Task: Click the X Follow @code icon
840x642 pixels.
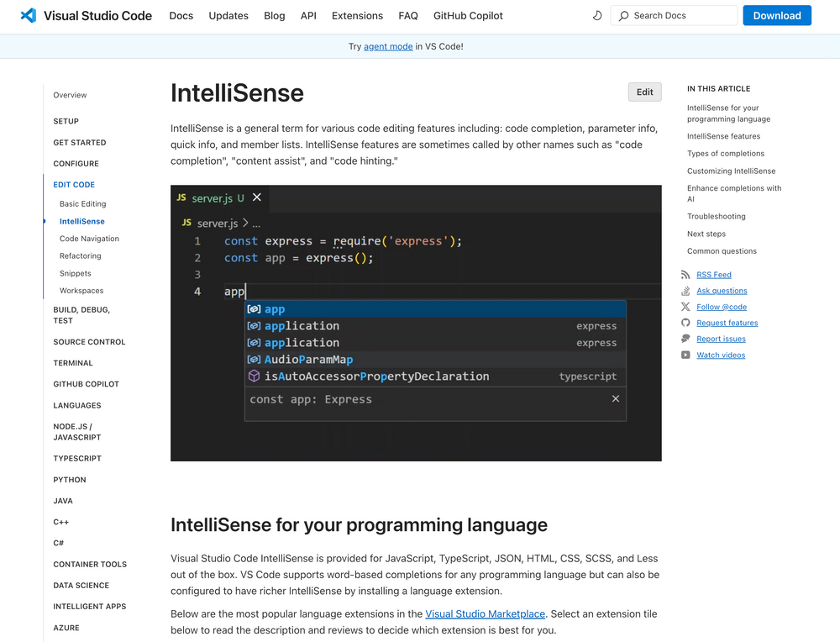Action: [x=685, y=307]
